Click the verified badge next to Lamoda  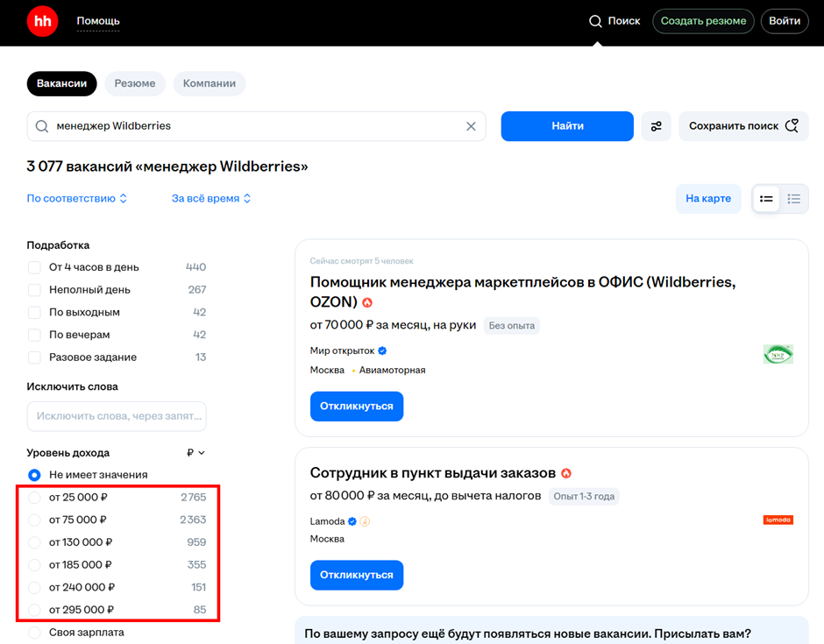tap(352, 521)
